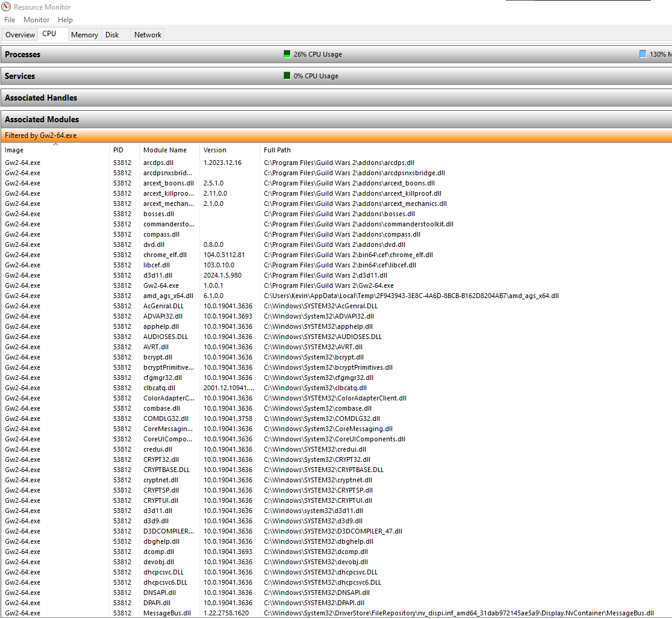
Task: Click the ColorAdapterClient.dll full path
Action: tap(335, 399)
